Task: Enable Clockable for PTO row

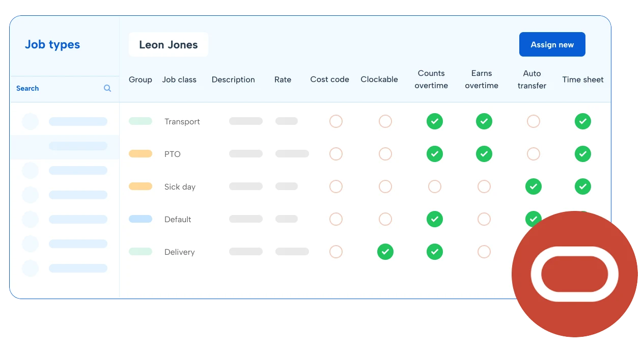Action: (385, 154)
